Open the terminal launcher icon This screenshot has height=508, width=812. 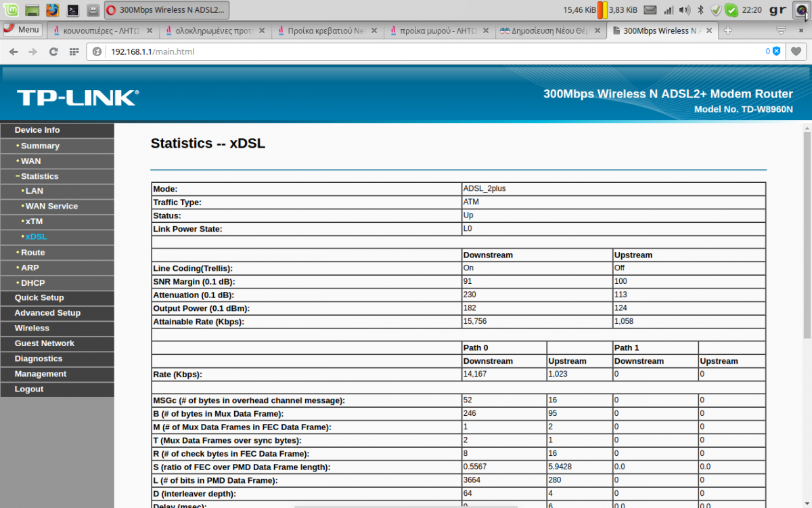(x=73, y=10)
